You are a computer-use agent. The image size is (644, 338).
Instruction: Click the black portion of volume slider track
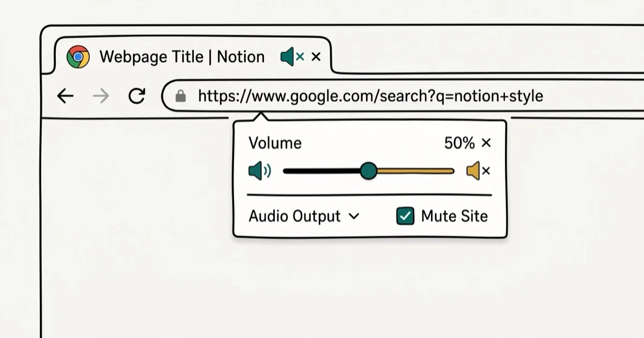pyautogui.click(x=321, y=171)
